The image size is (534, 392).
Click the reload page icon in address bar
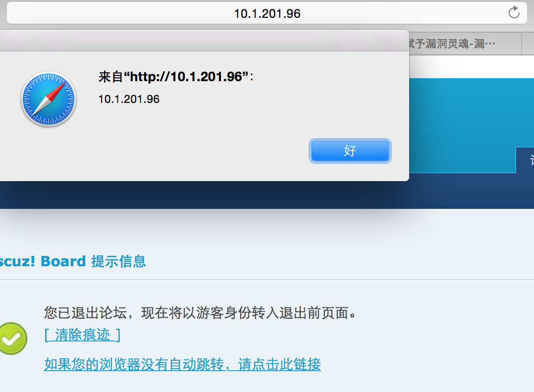pyautogui.click(x=514, y=13)
